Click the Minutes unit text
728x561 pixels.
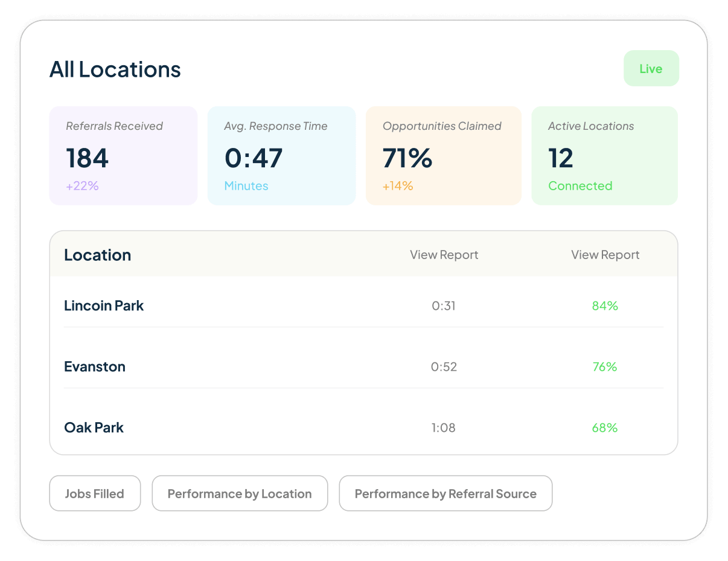(x=246, y=186)
